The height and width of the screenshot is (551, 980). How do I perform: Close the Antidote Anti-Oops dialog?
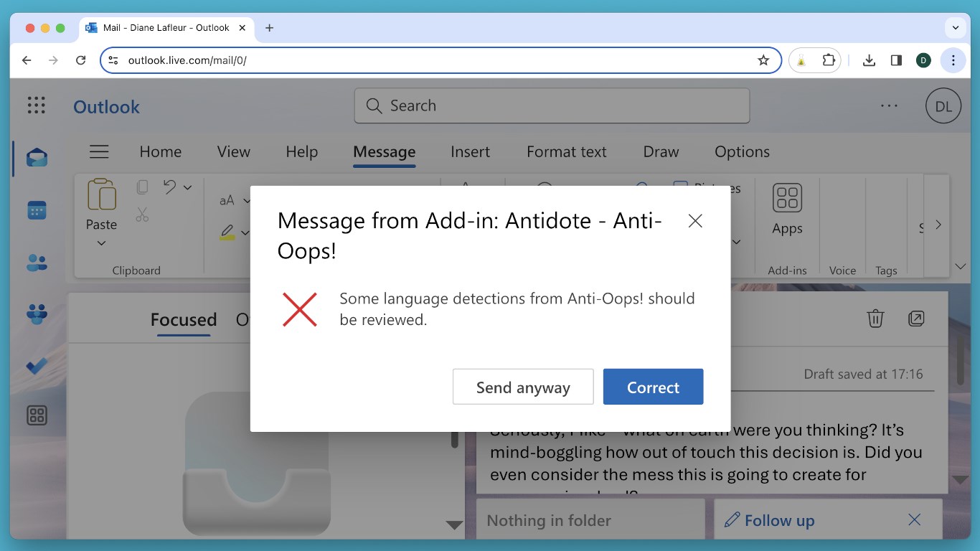click(x=694, y=221)
